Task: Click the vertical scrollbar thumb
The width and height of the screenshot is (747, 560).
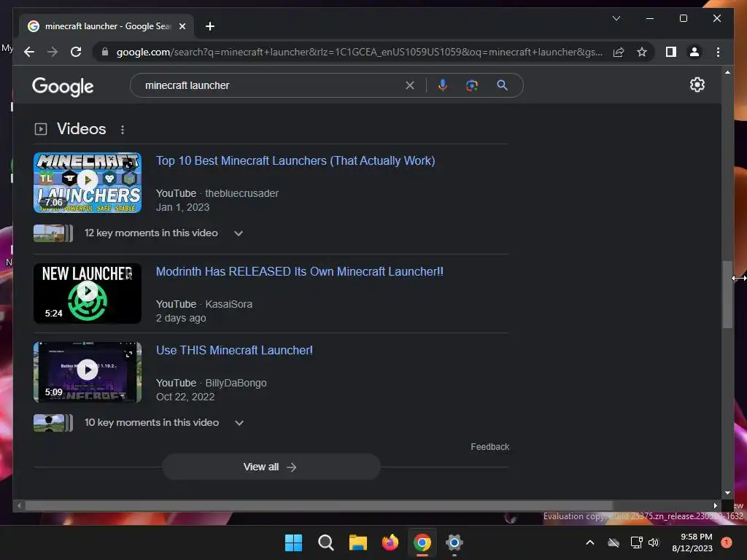Action: 727,295
